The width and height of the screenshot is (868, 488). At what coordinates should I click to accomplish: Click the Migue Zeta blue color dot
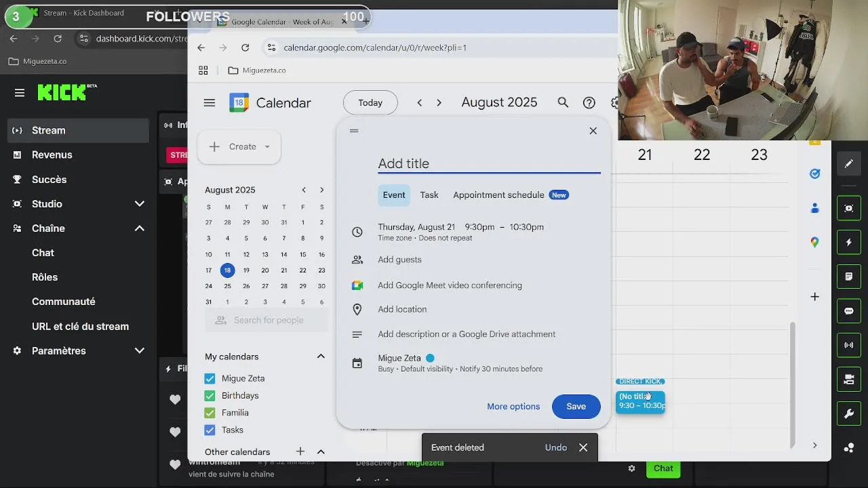pyautogui.click(x=430, y=358)
